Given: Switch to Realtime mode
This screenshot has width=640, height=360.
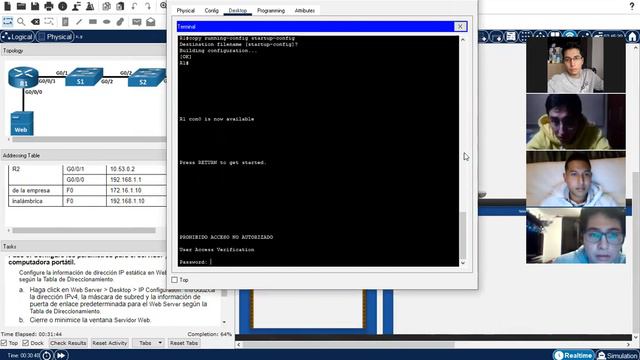Looking at the screenshot, I should coord(574,355).
